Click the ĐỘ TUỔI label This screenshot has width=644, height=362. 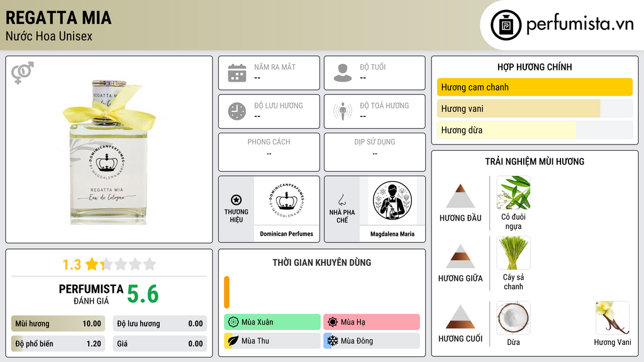(x=373, y=67)
